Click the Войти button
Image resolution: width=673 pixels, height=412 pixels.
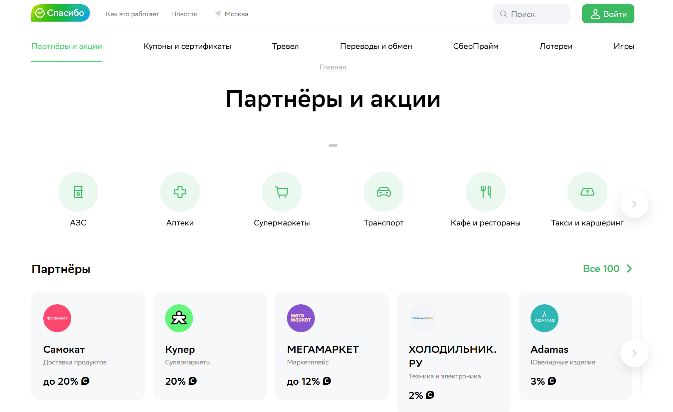point(608,14)
